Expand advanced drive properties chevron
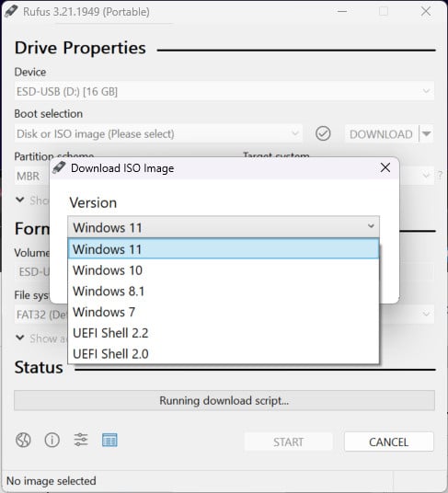Screen dimensions: 448x493 click(x=20, y=200)
